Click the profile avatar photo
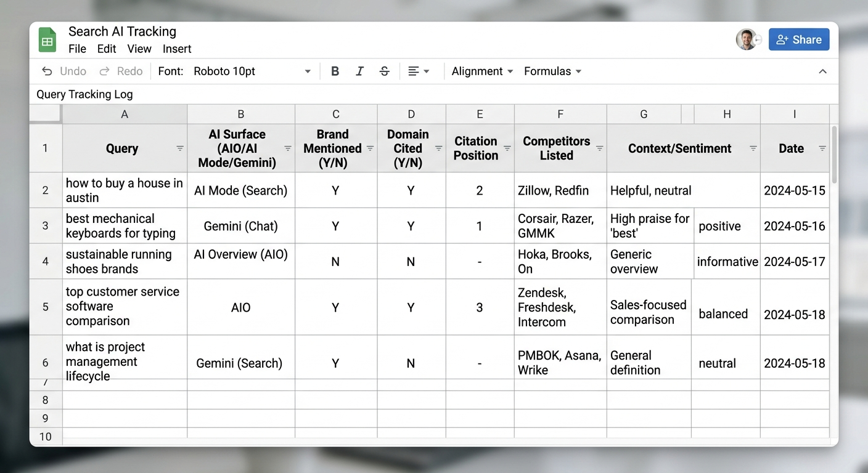The image size is (868, 473). (x=746, y=39)
